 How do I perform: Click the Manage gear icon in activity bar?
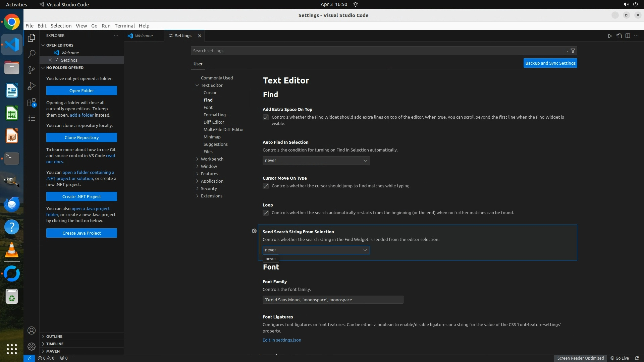tap(32, 347)
